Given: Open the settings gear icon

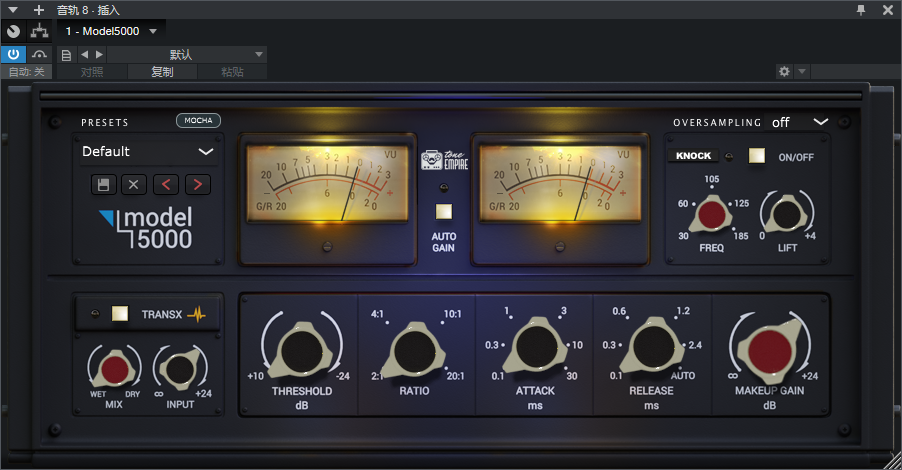Looking at the screenshot, I should coord(784,71).
